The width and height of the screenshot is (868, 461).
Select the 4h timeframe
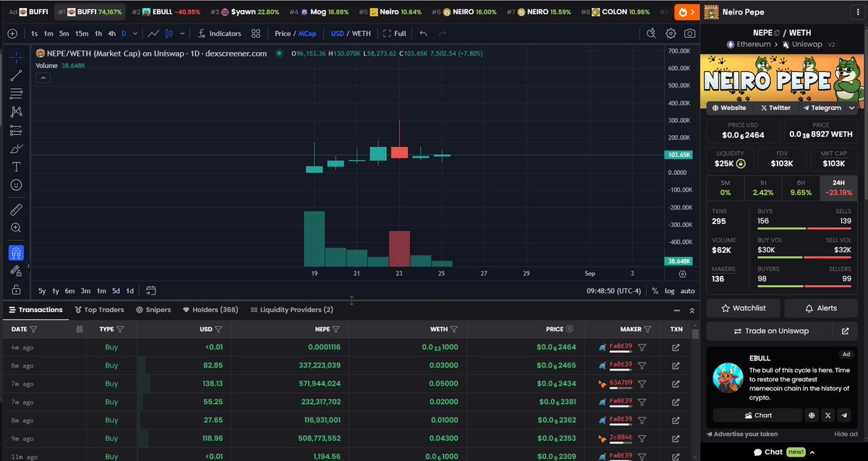click(x=111, y=33)
